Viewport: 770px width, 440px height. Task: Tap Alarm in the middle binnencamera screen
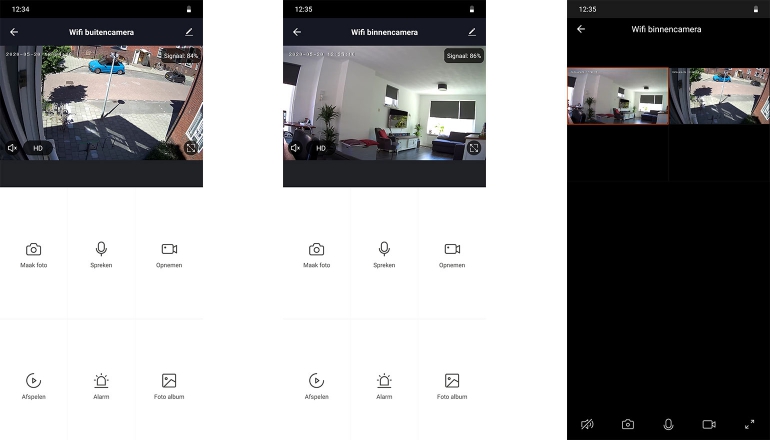(384, 385)
